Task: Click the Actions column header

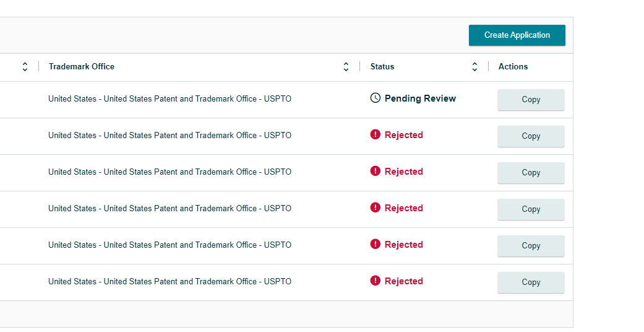Action: (x=513, y=67)
